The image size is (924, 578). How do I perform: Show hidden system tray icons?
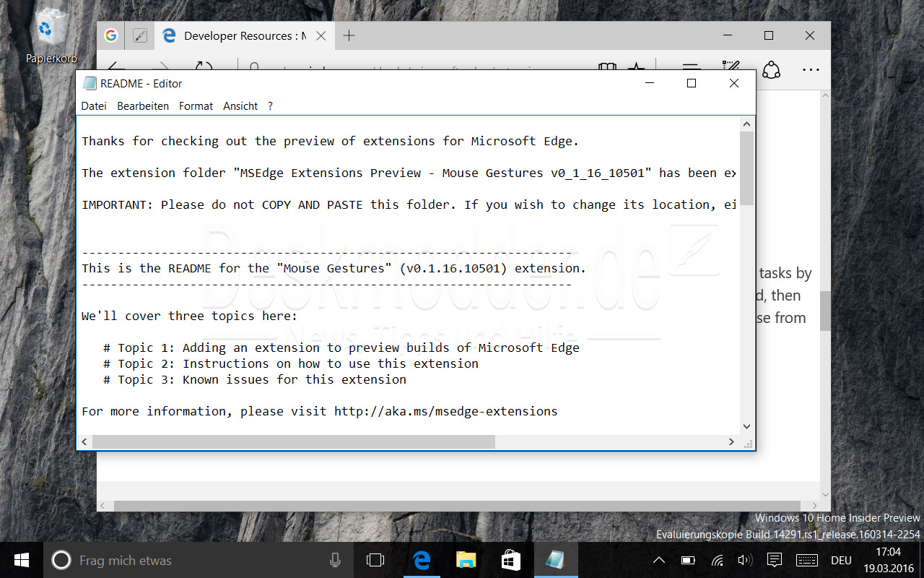[659, 560]
